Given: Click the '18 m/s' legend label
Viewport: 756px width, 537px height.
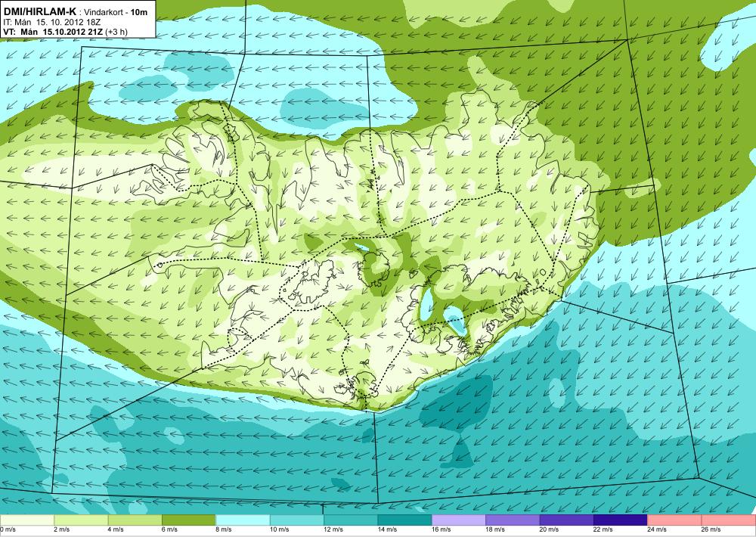Looking at the screenshot, I should [496, 529].
